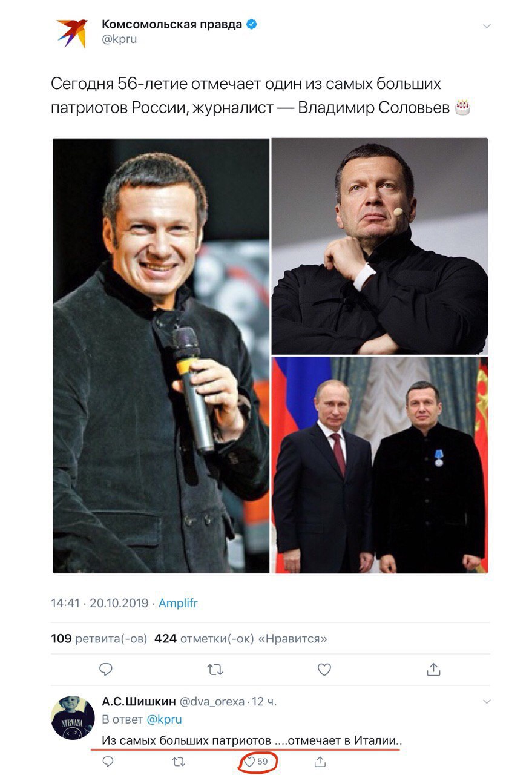Image resolution: width=532 pixels, height=775 pixels.
Task: Retweet the comment by А.С.Шишкин
Action: point(179,761)
